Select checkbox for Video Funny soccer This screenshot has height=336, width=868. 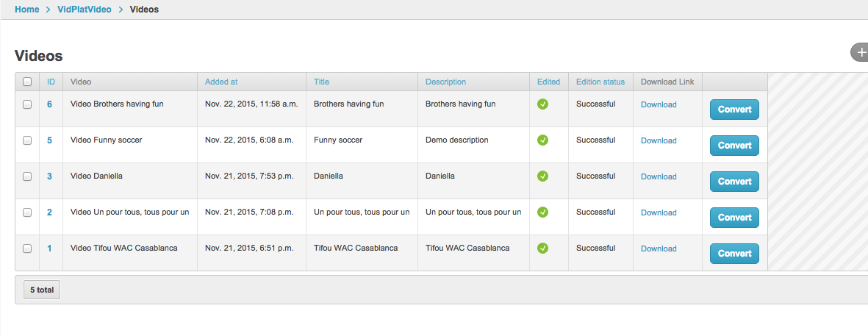tap(27, 140)
